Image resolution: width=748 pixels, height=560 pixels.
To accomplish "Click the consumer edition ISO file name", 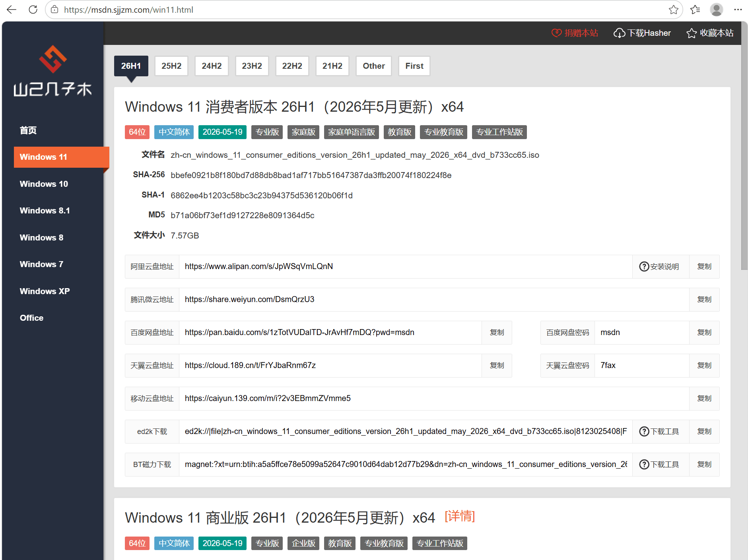I will (x=355, y=155).
